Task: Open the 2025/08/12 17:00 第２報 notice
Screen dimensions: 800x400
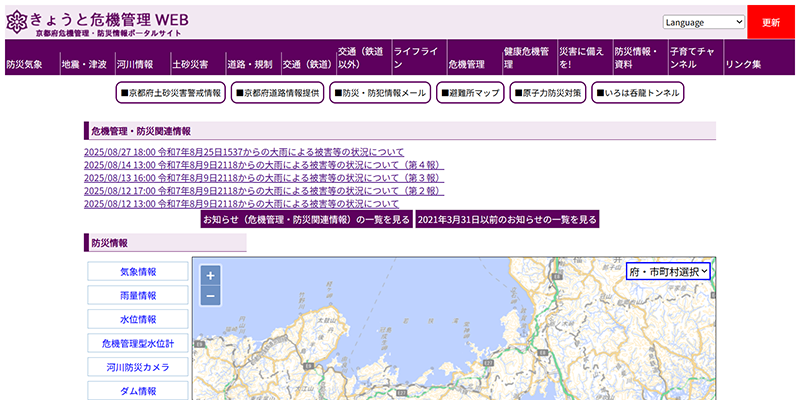Action: (x=264, y=191)
